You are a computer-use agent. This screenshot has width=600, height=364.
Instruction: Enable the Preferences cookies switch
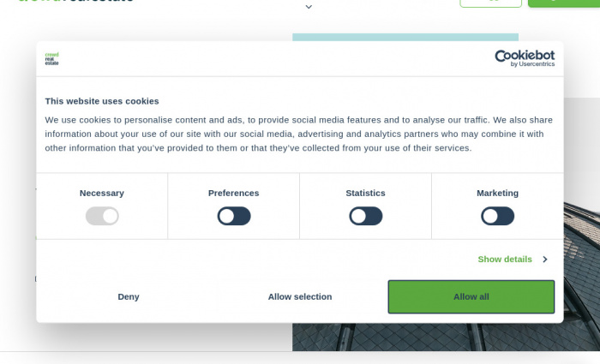(234, 216)
